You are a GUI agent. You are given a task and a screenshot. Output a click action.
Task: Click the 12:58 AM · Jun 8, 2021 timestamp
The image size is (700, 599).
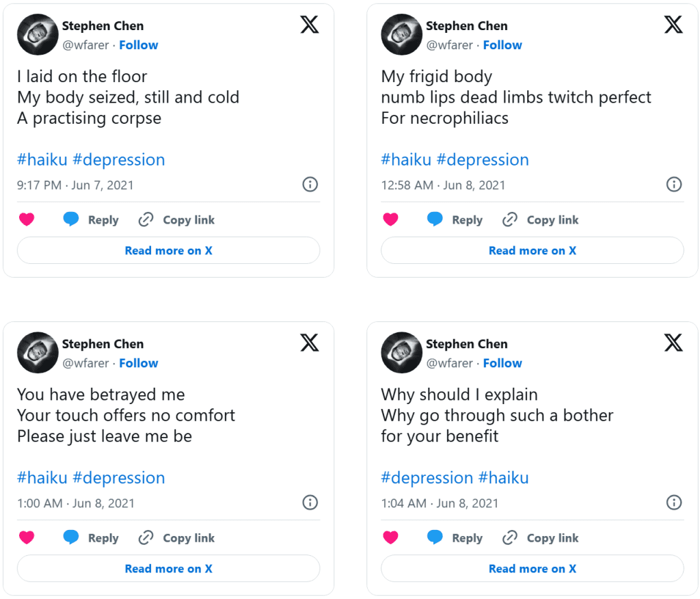[x=443, y=185]
